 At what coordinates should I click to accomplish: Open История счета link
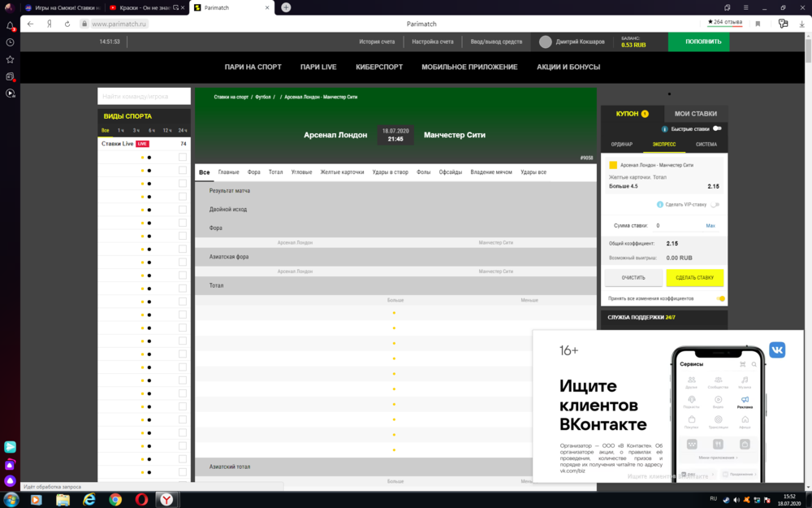click(377, 42)
